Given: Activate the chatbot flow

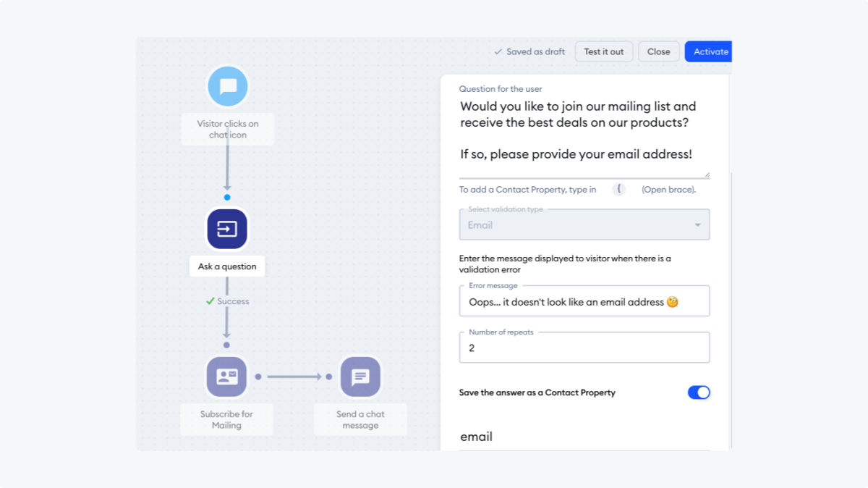Looking at the screenshot, I should point(708,51).
